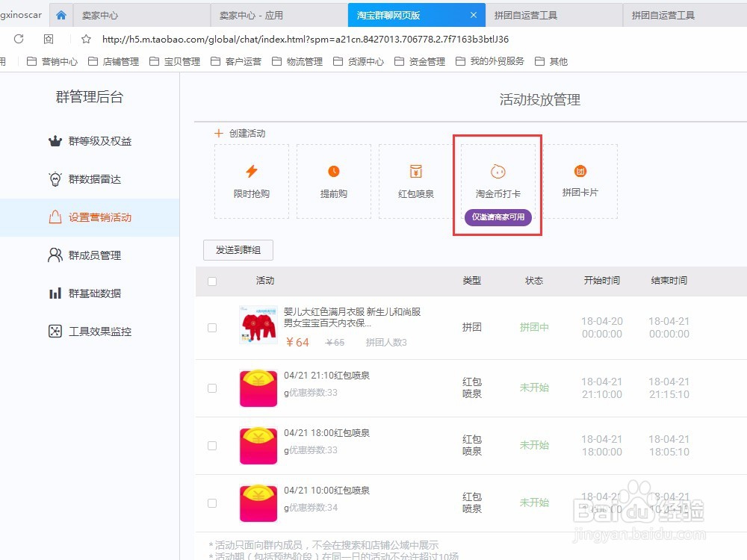Reload the page with refresh icon
The width and height of the screenshot is (747, 560).
tap(19, 39)
